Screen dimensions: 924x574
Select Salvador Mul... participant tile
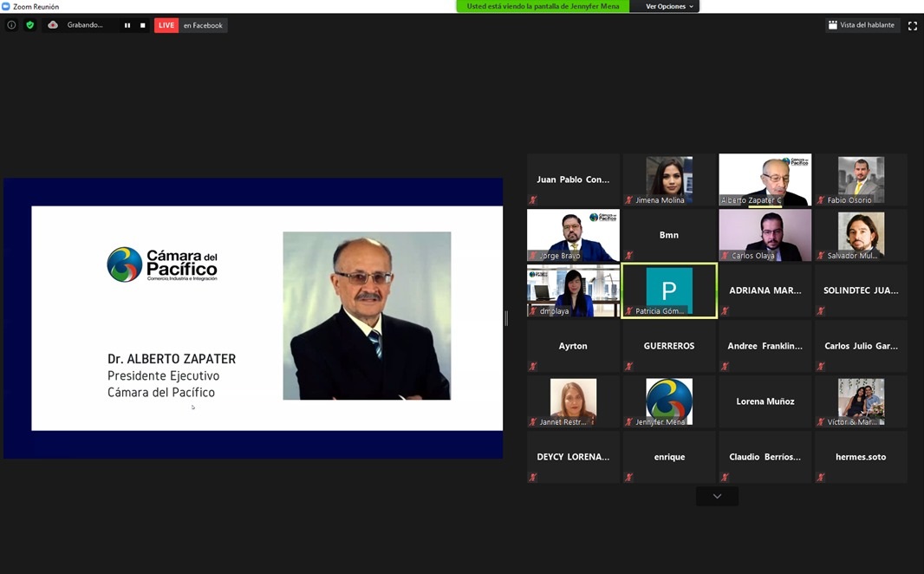click(x=861, y=235)
